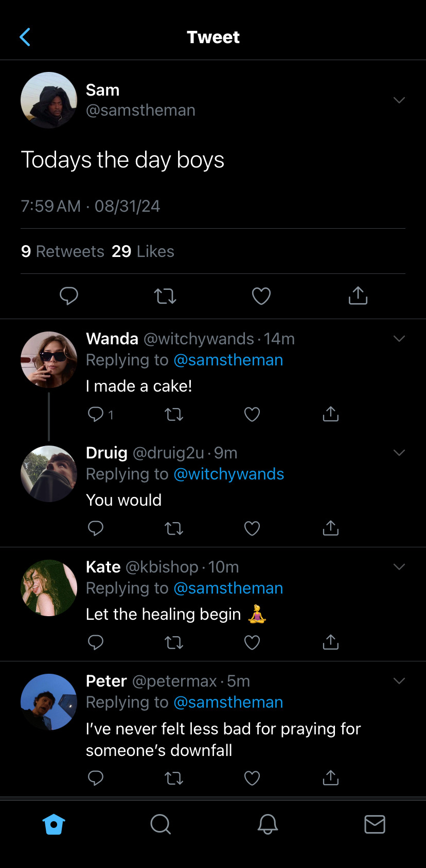Open the @witchywands mention link
The image size is (426, 868).
point(229,474)
